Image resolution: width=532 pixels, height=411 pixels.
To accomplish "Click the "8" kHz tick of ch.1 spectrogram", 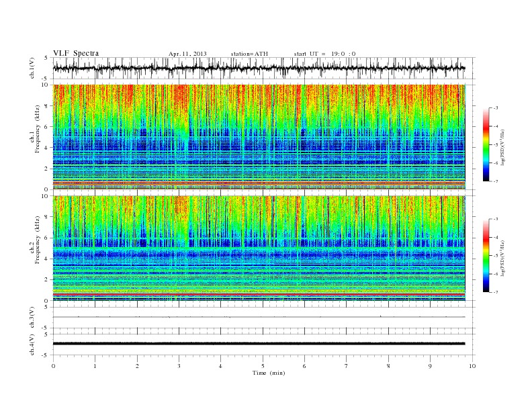I will pyautogui.click(x=46, y=106).
